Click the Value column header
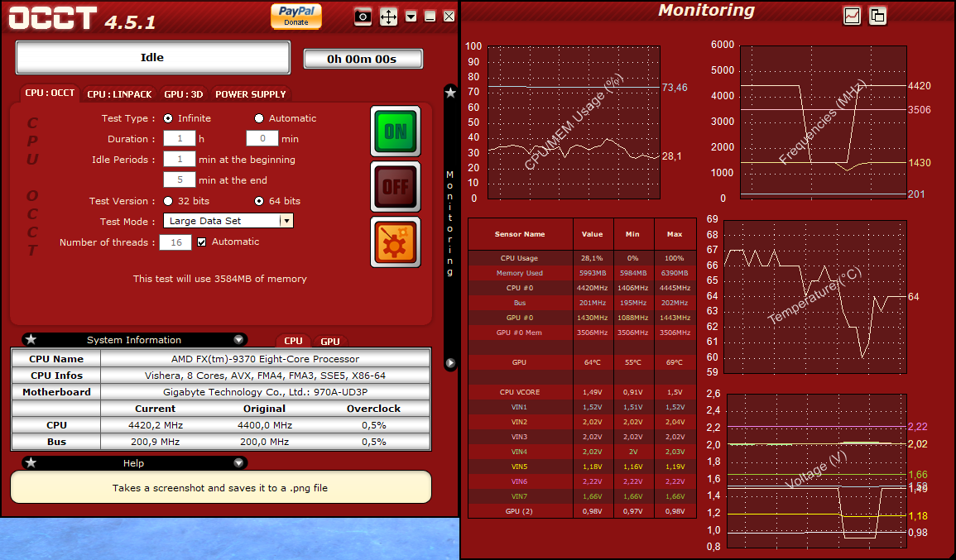This screenshot has height=560, width=956. point(592,234)
